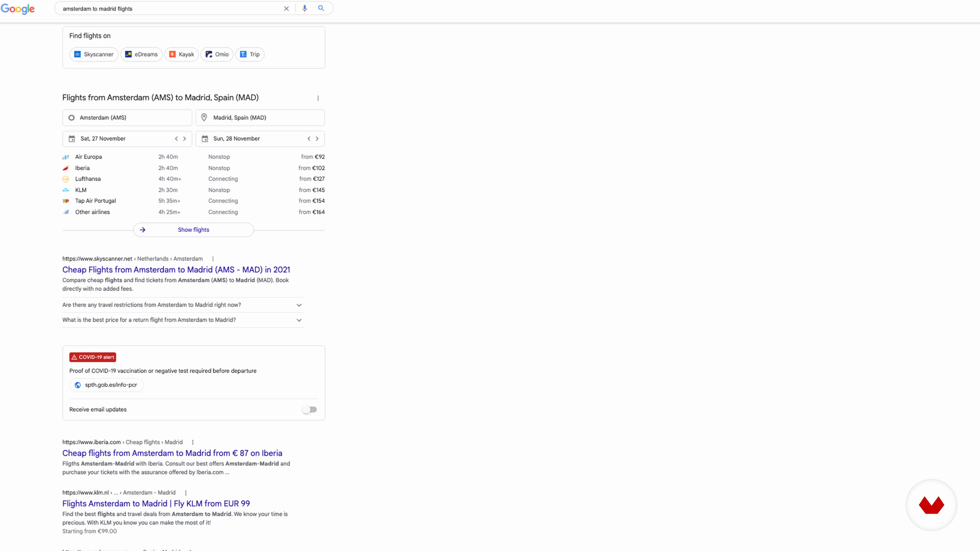The height and width of the screenshot is (551, 980).
Task: Open KLM result three-dot menu
Action: (186, 493)
